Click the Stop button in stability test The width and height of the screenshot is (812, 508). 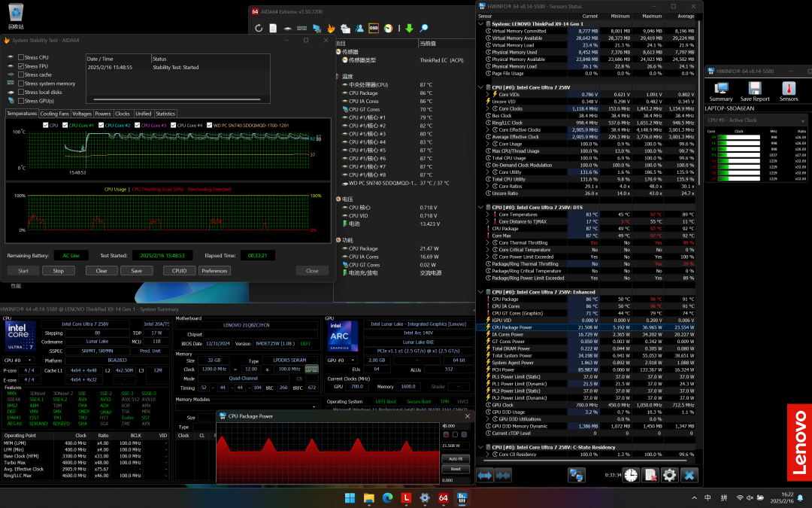[58, 271]
